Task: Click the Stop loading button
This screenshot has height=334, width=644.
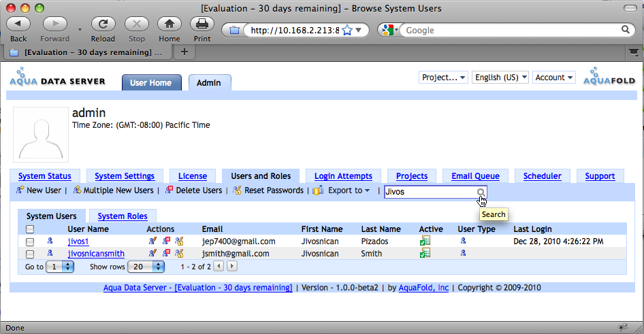Action: [x=137, y=24]
